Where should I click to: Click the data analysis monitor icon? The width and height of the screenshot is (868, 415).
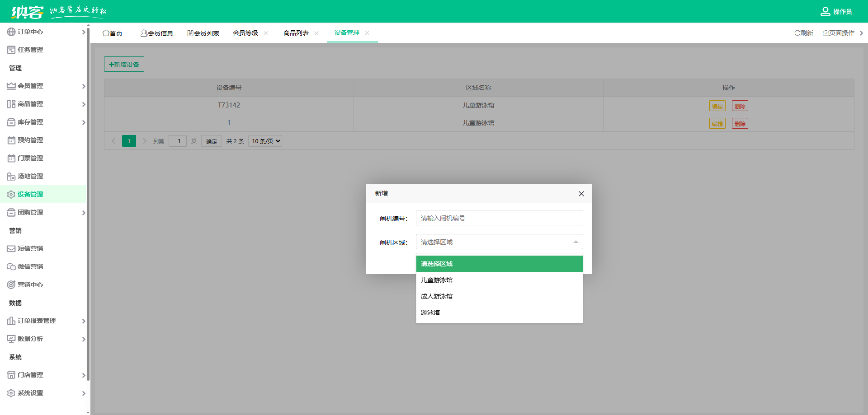11,339
